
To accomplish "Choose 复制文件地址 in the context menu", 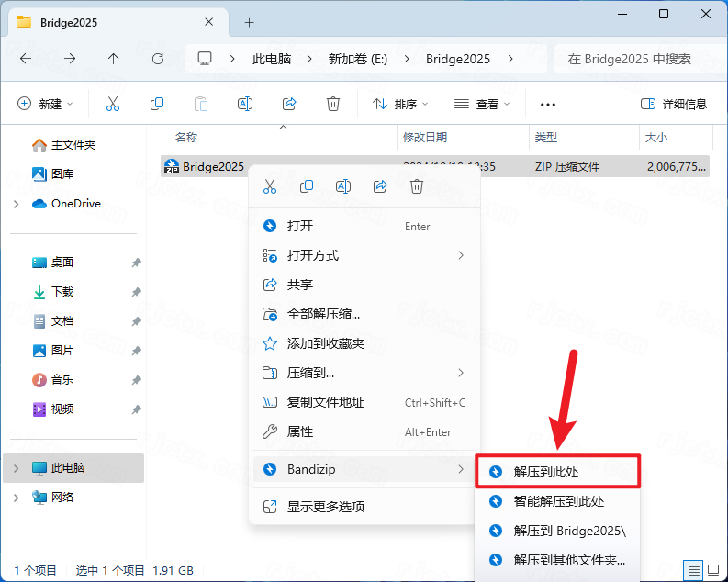I will (x=364, y=402).
